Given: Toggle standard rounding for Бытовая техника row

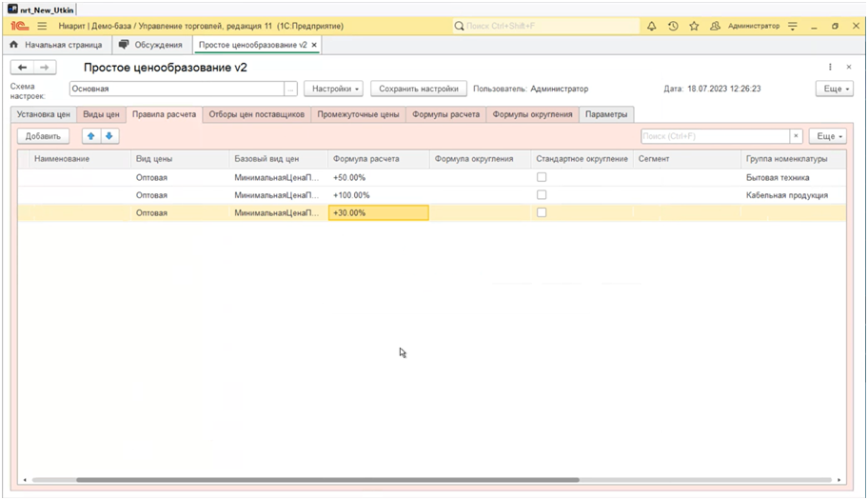Looking at the screenshot, I should click(542, 177).
